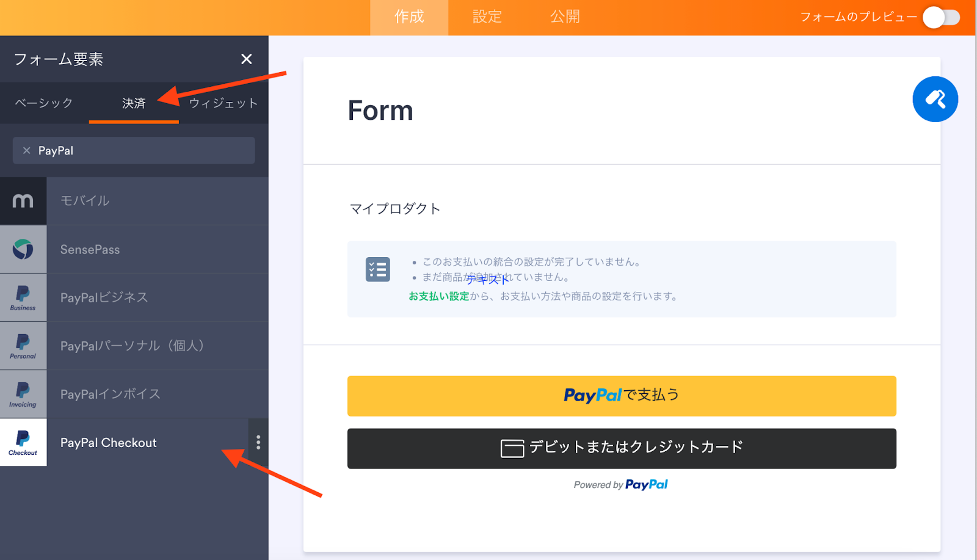
Task: Switch to the 公開 tab
Action: [565, 17]
